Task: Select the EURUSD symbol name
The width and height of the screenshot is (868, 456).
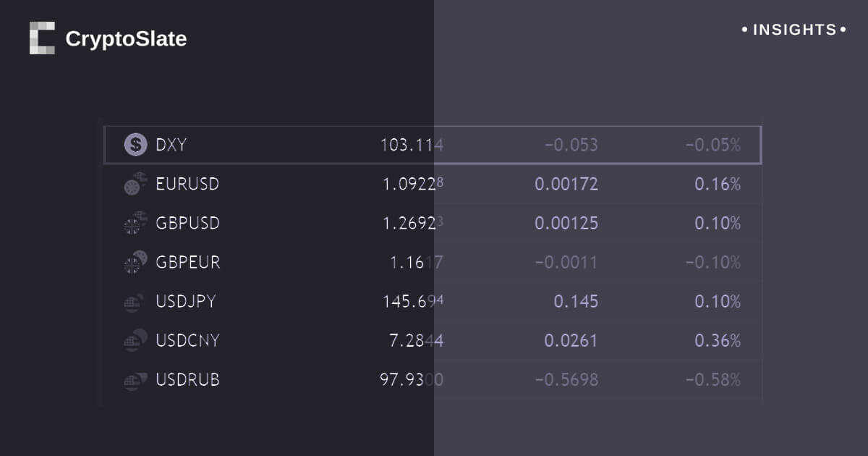Action: pyautogui.click(x=187, y=184)
